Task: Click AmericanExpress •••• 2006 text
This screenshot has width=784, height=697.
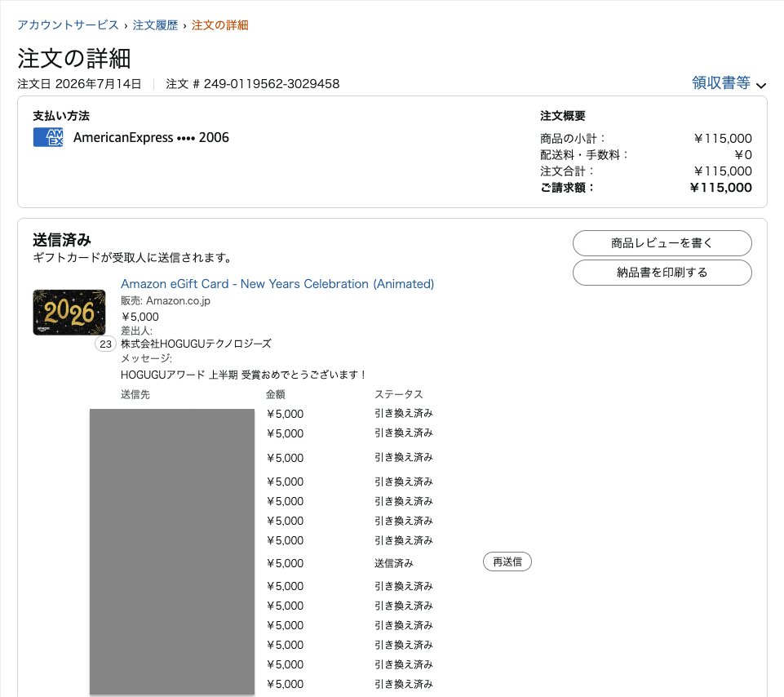Action: pos(151,138)
